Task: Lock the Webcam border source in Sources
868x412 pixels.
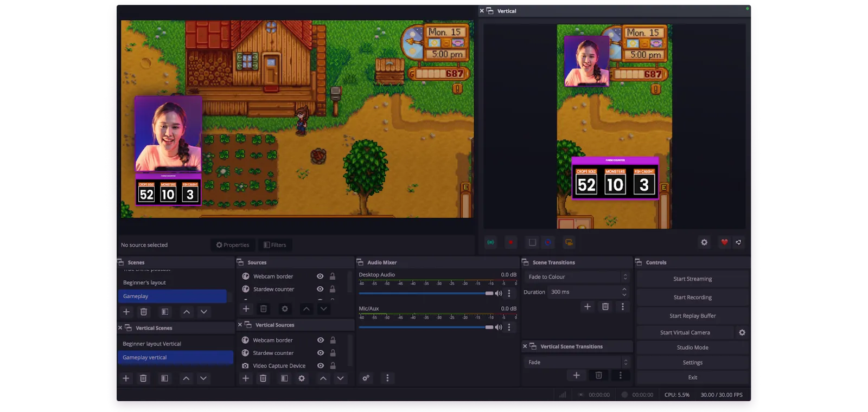Action: point(333,276)
